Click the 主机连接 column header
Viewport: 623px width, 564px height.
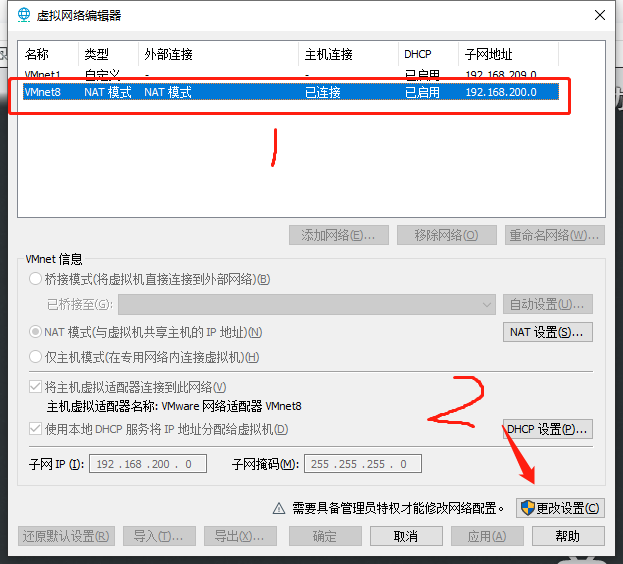348,54
